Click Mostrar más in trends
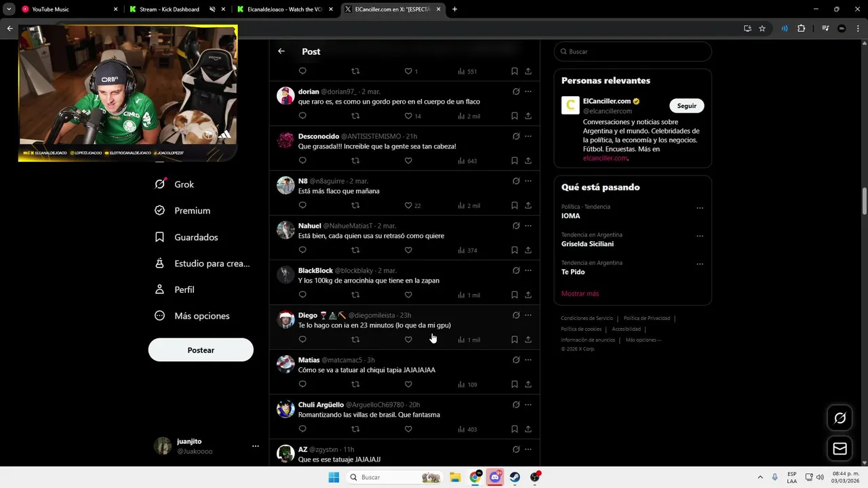 tap(580, 293)
